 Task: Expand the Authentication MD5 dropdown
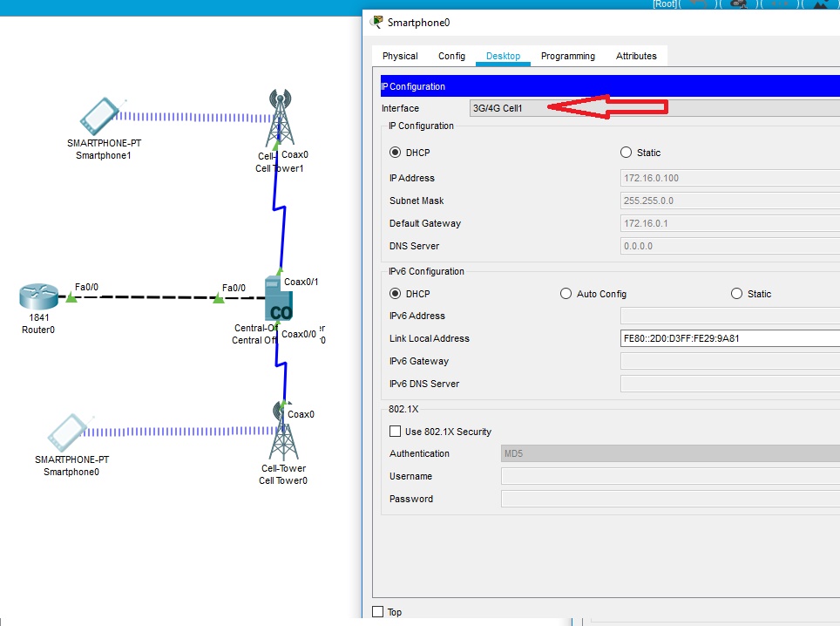coord(669,453)
